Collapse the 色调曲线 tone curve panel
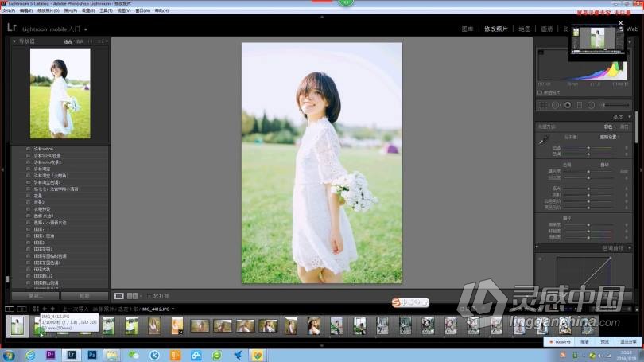644x362 pixels. click(x=630, y=248)
